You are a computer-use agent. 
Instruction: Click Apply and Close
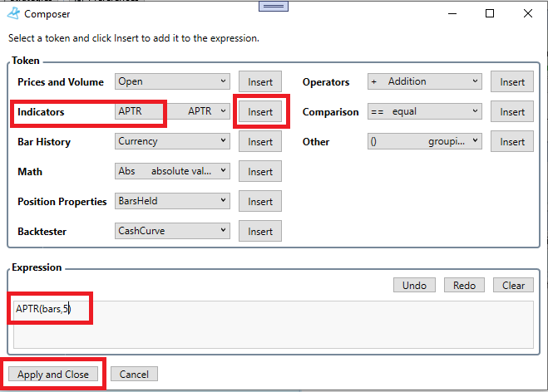pyautogui.click(x=53, y=375)
